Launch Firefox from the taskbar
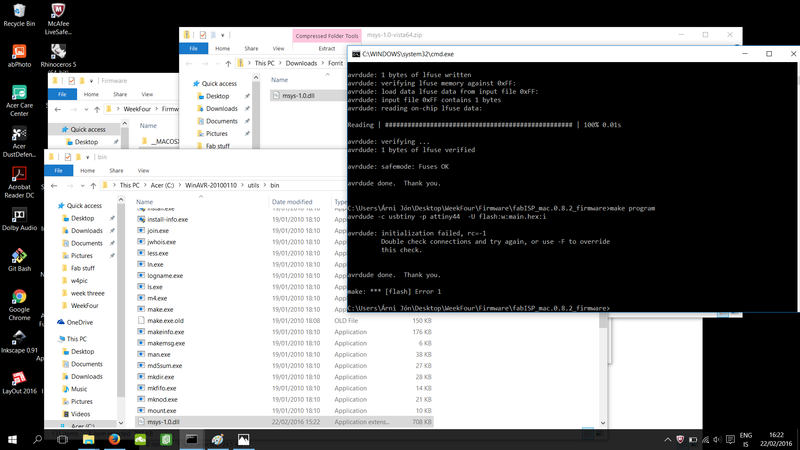This screenshot has height=450, width=800. click(114, 439)
